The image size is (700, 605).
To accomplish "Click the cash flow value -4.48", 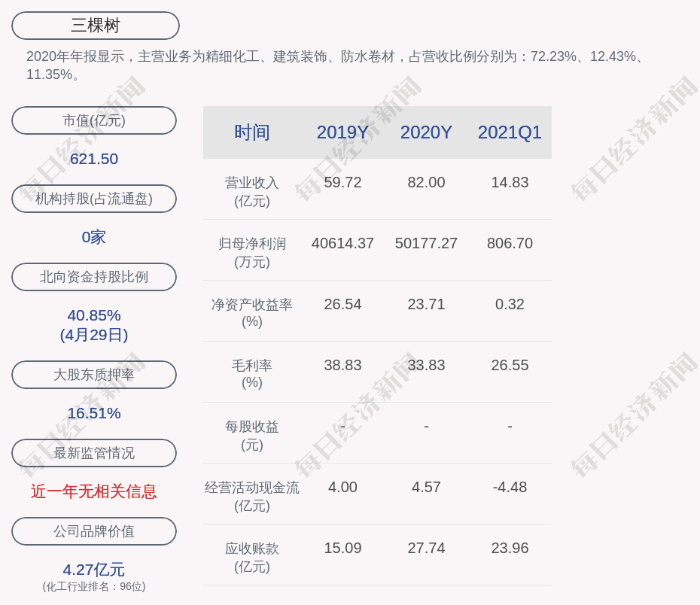I will 510,487.
